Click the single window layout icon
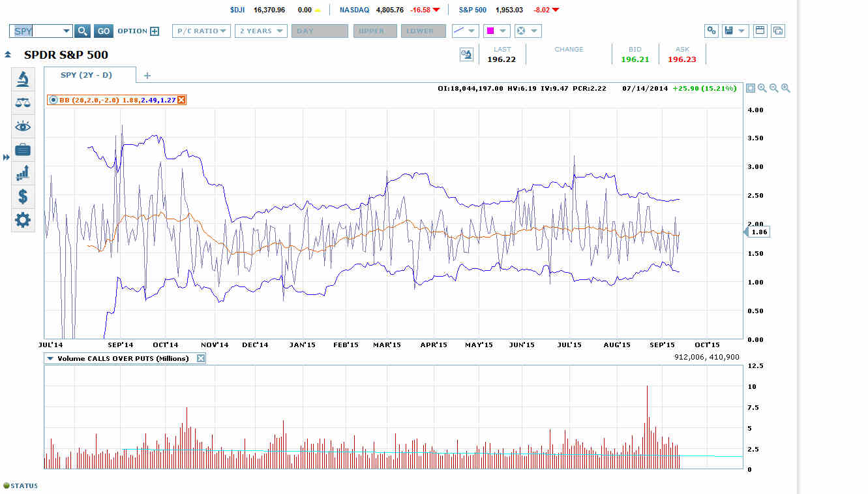 [760, 31]
